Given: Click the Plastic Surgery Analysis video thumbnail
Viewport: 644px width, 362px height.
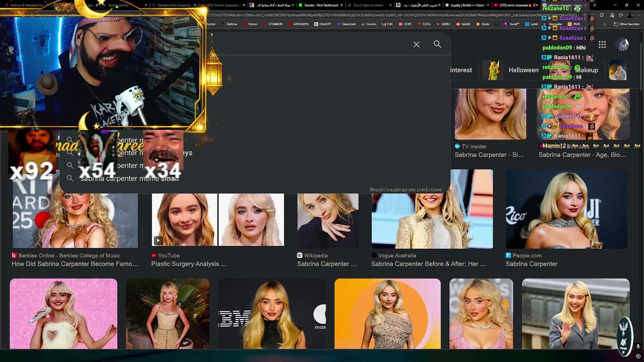Looking at the screenshot, I should coord(218,220).
